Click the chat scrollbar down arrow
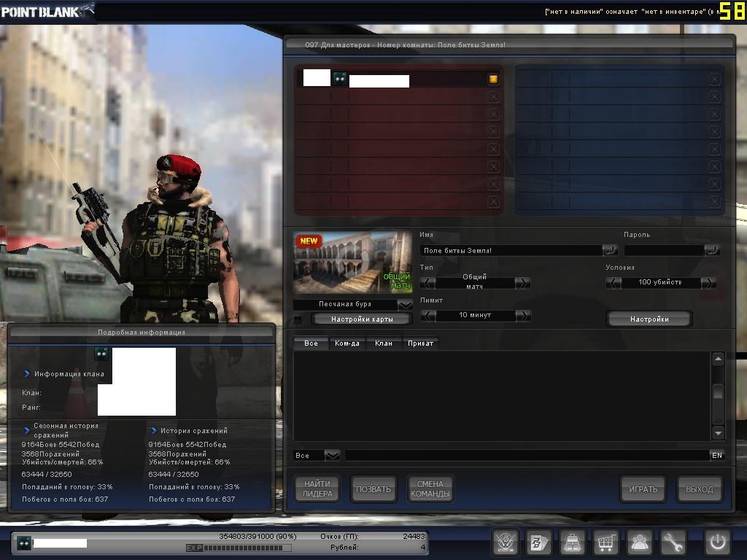The width and height of the screenshot is (747, 560). point(718,432)
